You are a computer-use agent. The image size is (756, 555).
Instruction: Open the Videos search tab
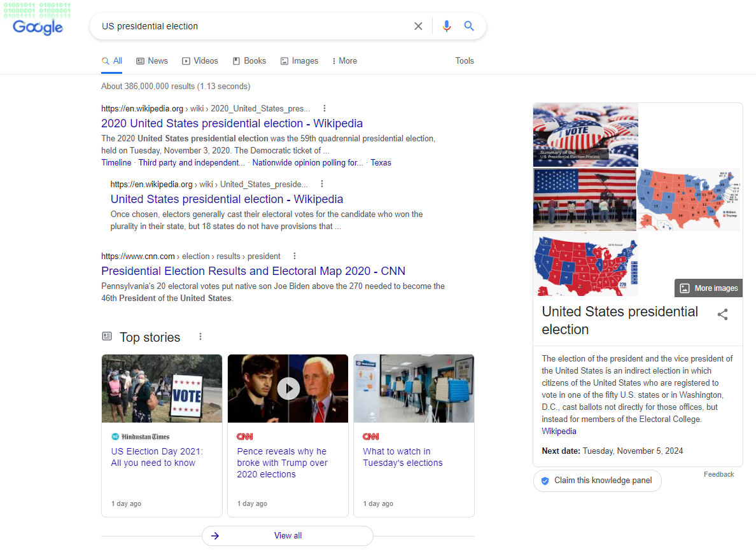(200, 61)
